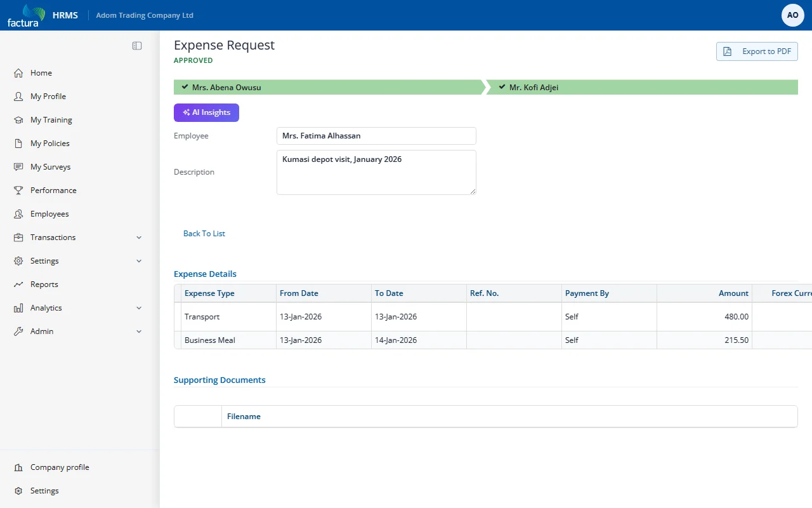Viewport: 812px width, 508px height.
Task: Select the Mr. Kofi Adjei approval step
Action: (x=642, y=87)
